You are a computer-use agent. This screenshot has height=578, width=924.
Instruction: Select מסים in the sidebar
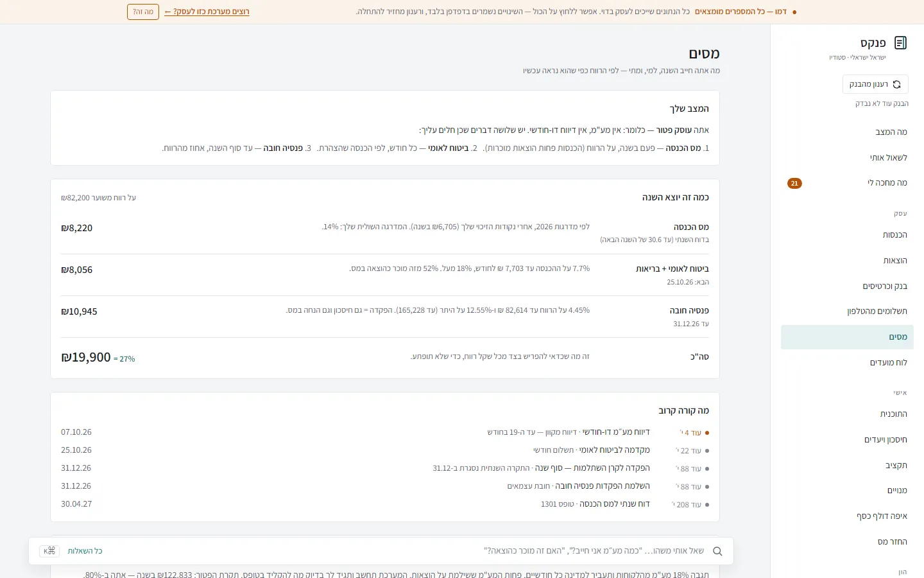point(847,337)
